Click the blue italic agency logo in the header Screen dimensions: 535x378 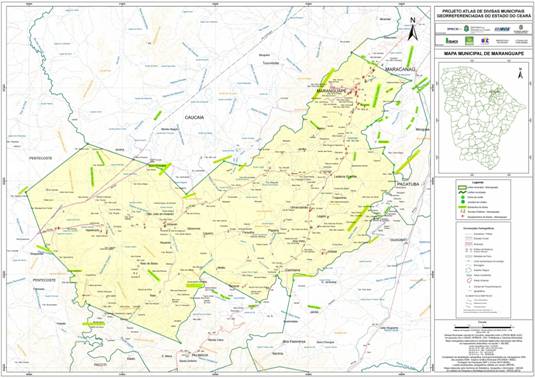coord(502,29)
